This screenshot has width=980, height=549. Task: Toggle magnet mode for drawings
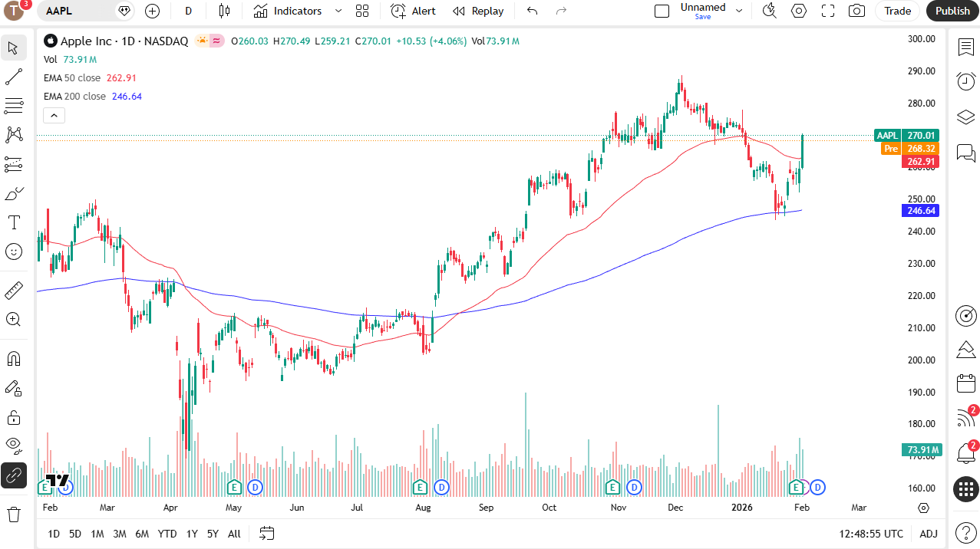[13, 359]
